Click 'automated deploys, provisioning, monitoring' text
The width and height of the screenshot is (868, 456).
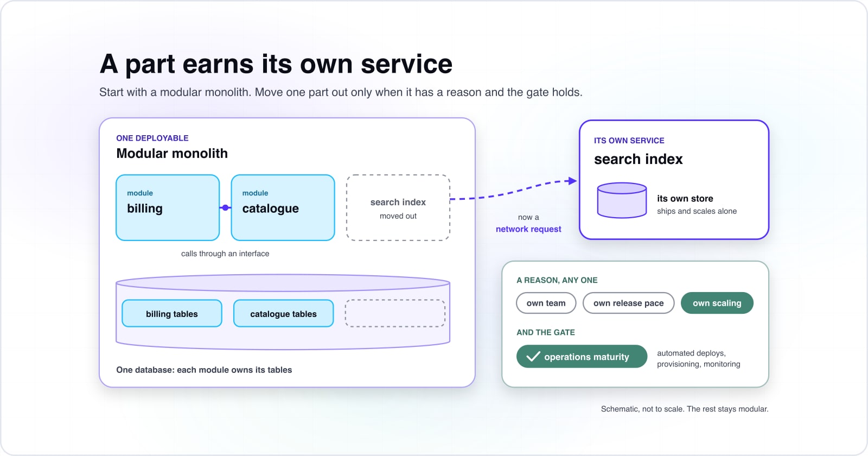[x=699, y=358]
